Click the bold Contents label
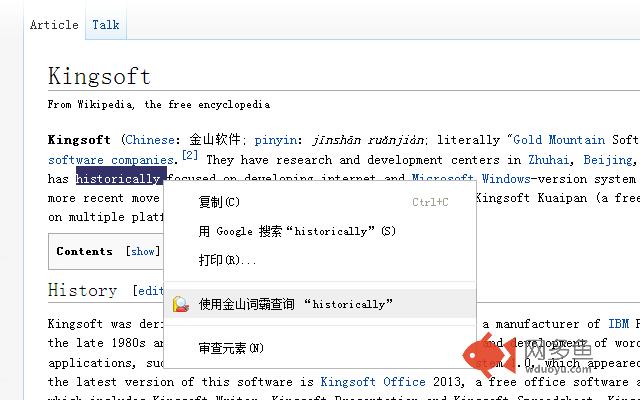 84,251
